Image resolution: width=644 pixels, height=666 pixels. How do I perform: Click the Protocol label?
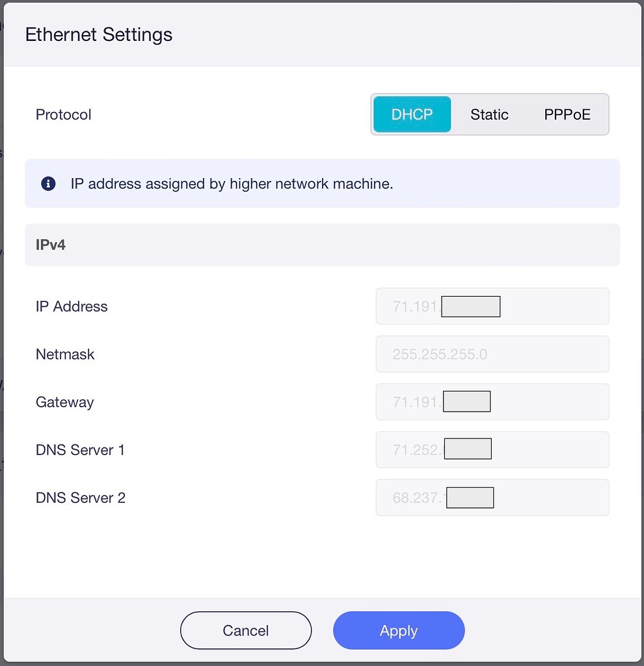pos(63,114)
